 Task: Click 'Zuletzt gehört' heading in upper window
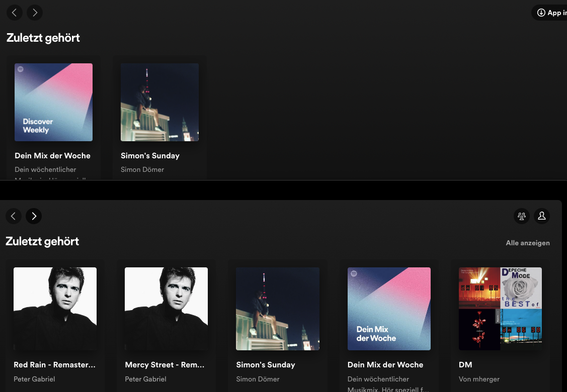43,38
